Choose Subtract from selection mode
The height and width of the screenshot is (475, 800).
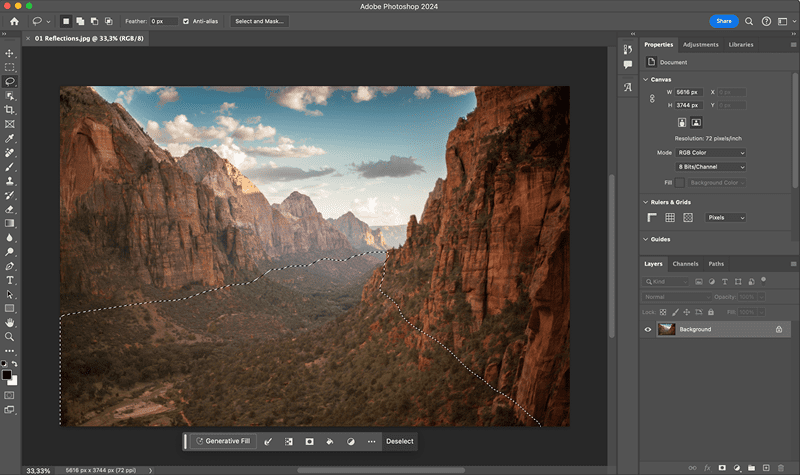[94, 21]
